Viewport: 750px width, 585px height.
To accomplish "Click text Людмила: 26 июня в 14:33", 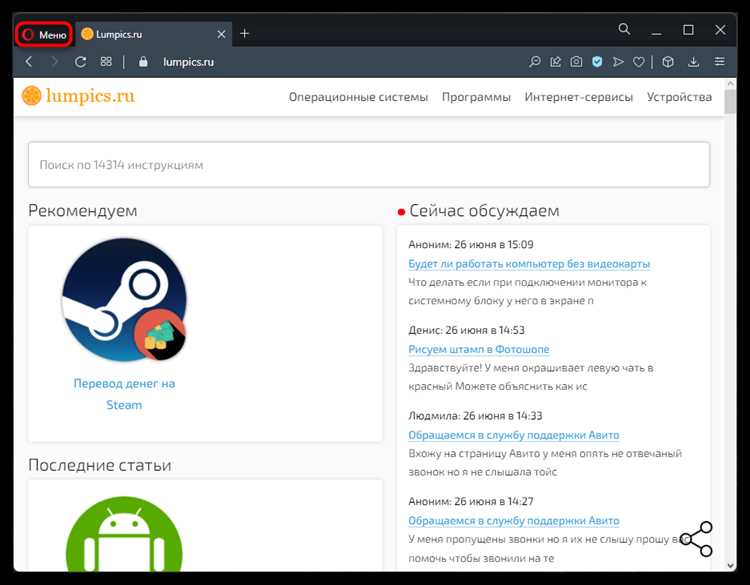I will 475,416.
